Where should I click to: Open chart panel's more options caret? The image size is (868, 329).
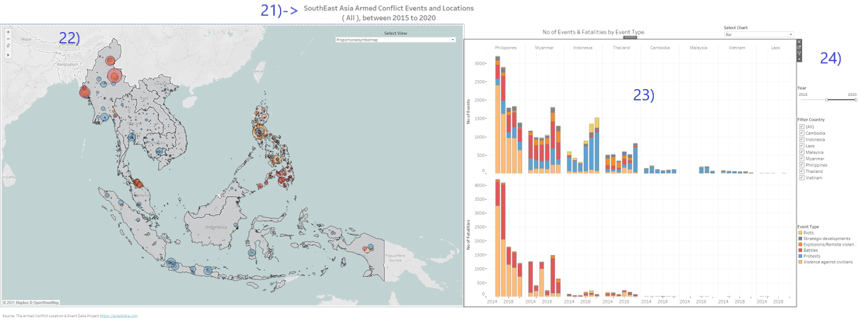click(x=799, y=59)
